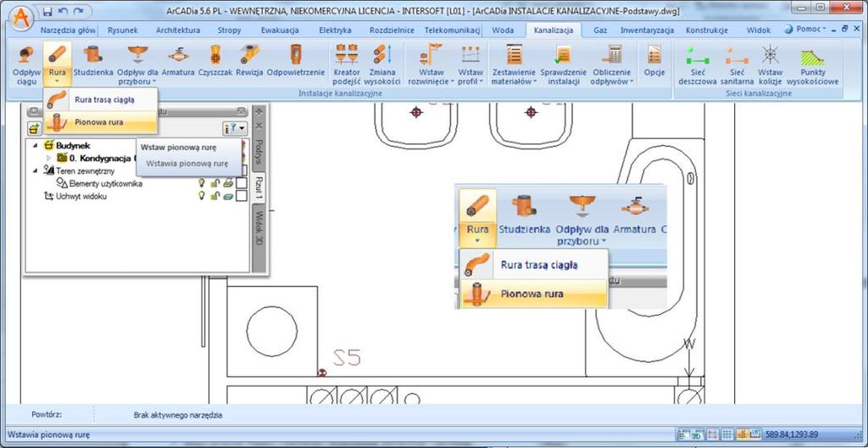Viewport: 868px width, 448px height.
Task: Expand the Wstaw rozwinięcie dropdown
Action: click(431, 65)
